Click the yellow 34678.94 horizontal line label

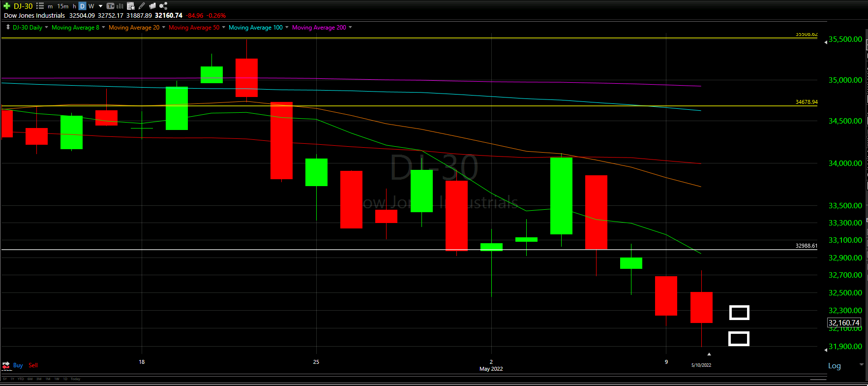click(807, 102)
